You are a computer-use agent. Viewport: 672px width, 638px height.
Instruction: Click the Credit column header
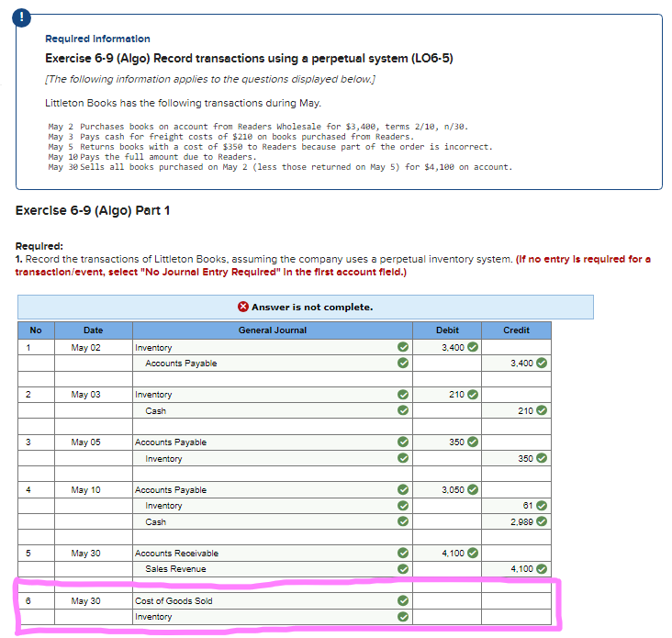coord(516,330)
